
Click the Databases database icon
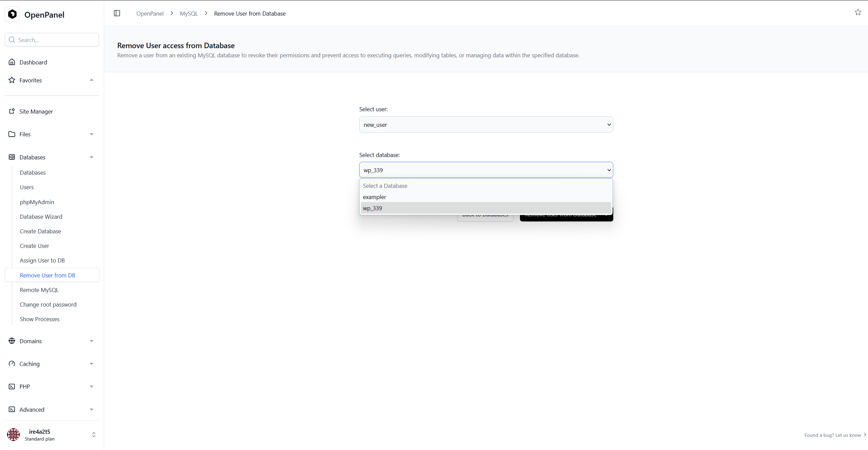(12, 157)
